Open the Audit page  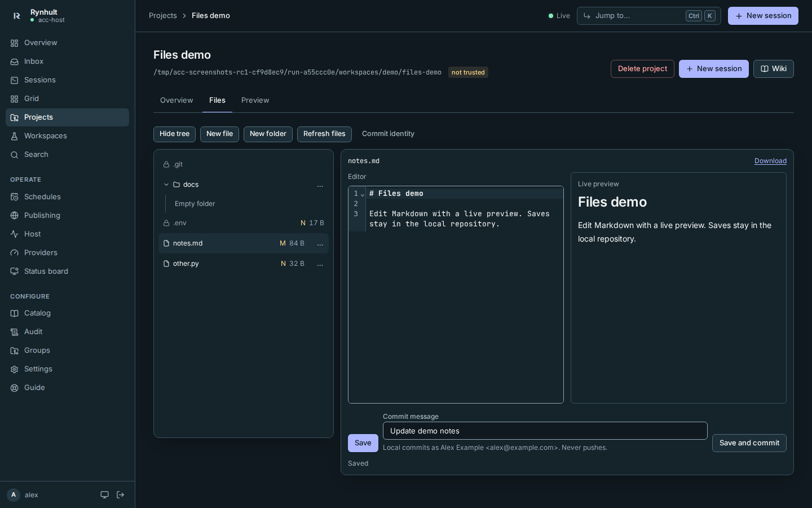click(67, 332)
